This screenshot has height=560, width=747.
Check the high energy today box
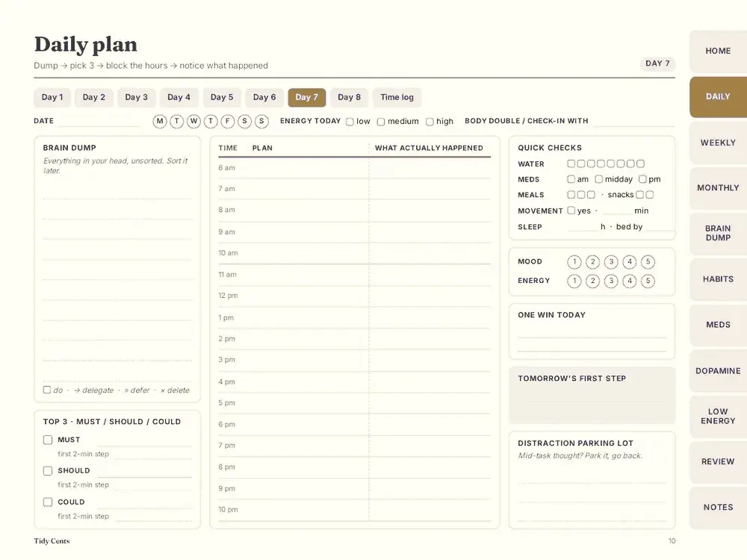point(430,122)
